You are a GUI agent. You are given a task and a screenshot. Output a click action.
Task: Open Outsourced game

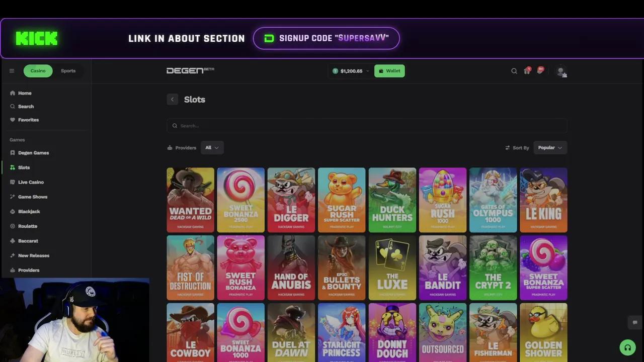(443, 332)
